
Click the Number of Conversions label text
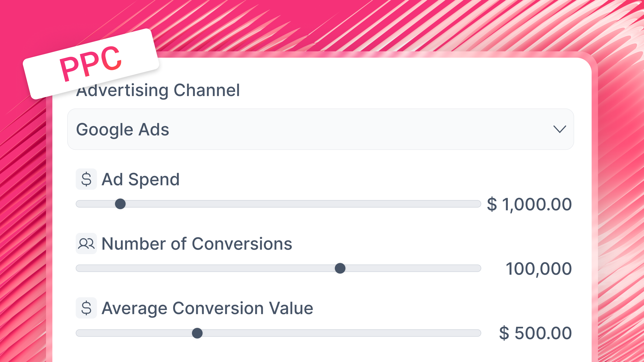click(197, 244)
